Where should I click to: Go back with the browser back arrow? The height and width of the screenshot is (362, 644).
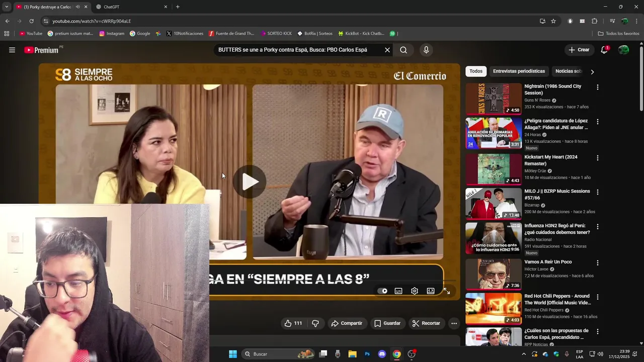8,21
